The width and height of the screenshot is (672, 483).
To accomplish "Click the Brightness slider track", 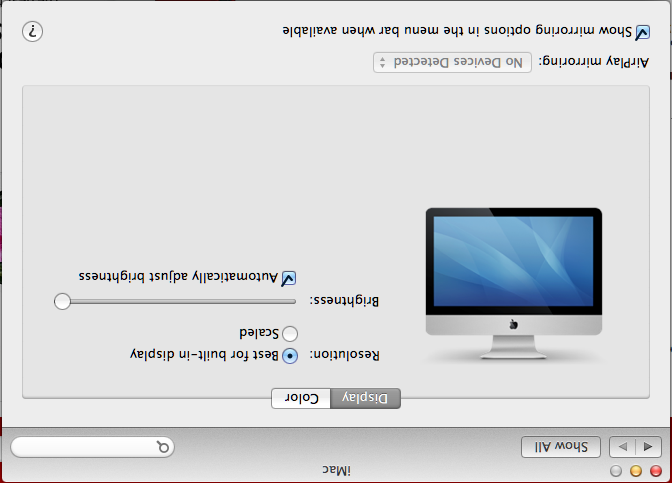I will tap(175, 302).
